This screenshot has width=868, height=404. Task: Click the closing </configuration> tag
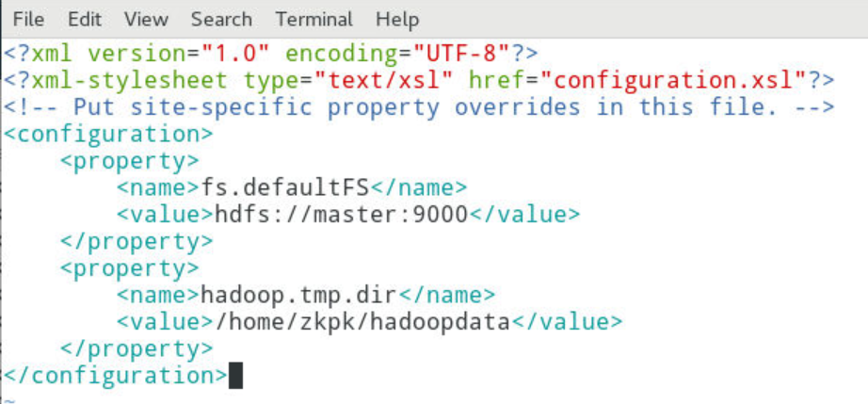(x=115, y=375)
